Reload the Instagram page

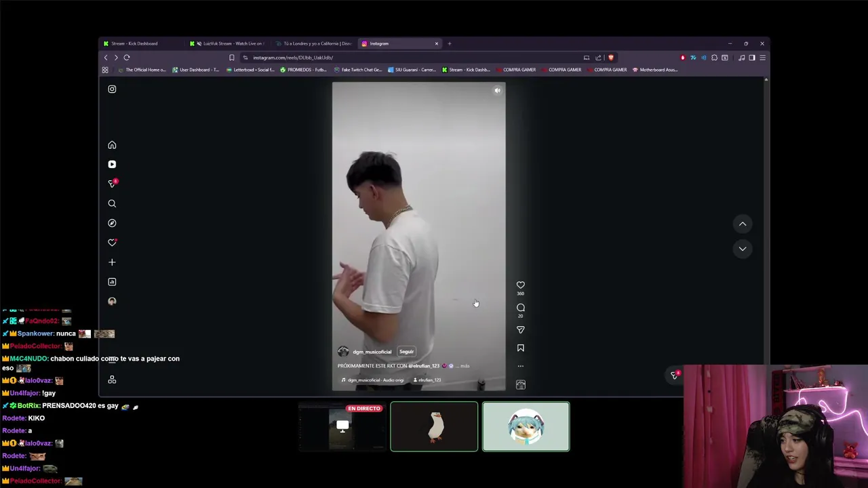127,58
